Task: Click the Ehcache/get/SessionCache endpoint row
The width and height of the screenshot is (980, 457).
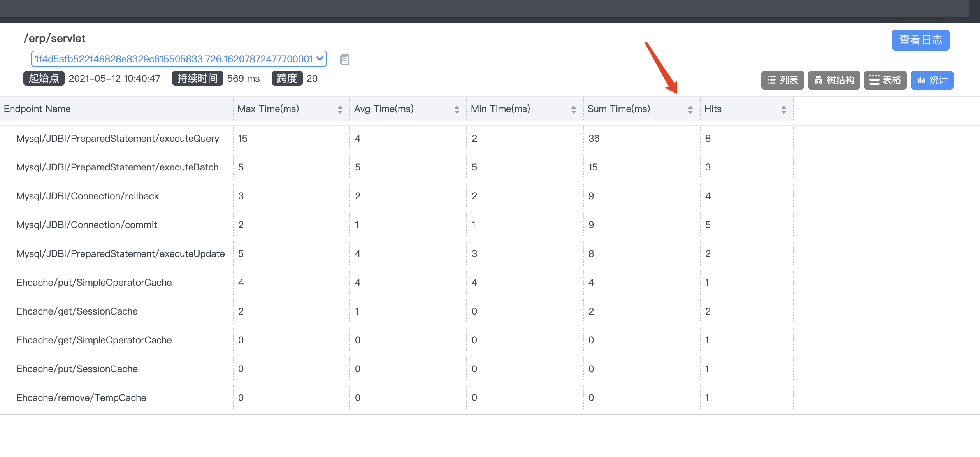Action: point(77,311)
